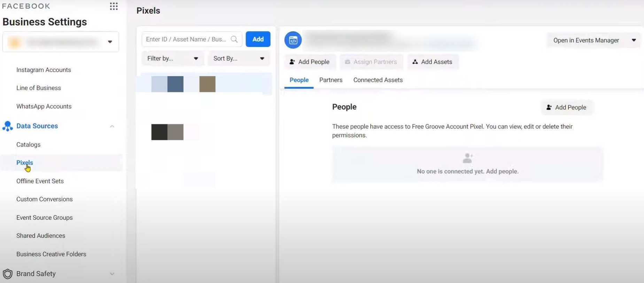The width and height of the screenshot is (644, 283).
Task: Select Pixels in the sidebar
Action: click(25, 163)
